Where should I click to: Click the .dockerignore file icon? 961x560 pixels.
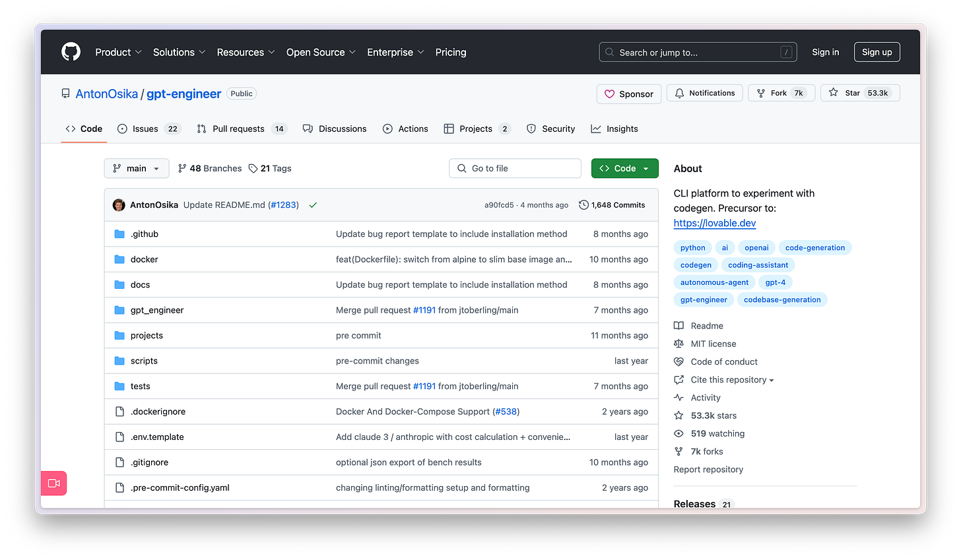pos(119,412)
